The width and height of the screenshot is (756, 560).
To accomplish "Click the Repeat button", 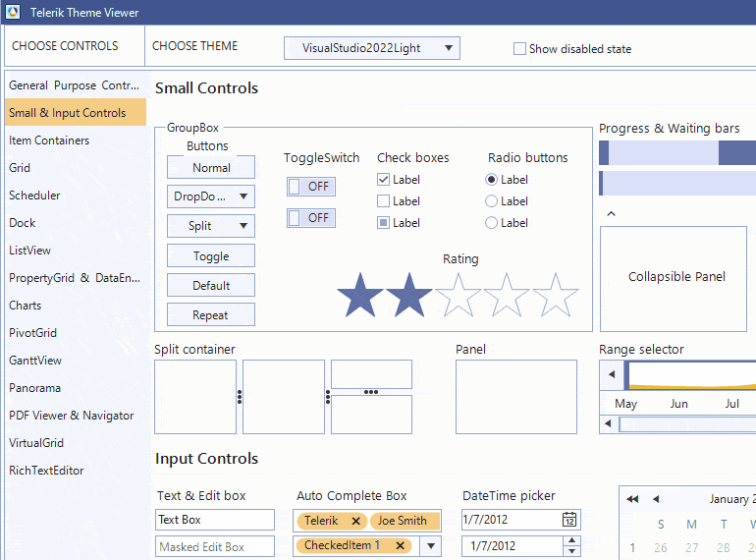I will point(211,314).
